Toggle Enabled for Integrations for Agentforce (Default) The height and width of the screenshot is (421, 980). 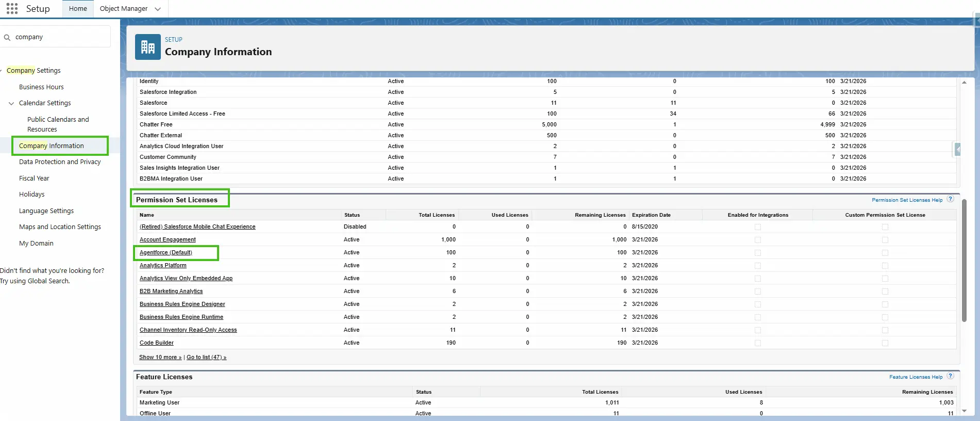pyautogui.click(x=758, y=253)
